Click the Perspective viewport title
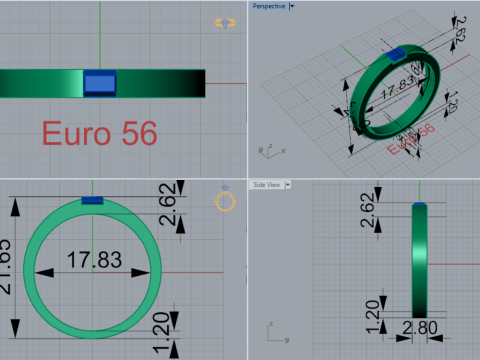 tap(269, 6)
